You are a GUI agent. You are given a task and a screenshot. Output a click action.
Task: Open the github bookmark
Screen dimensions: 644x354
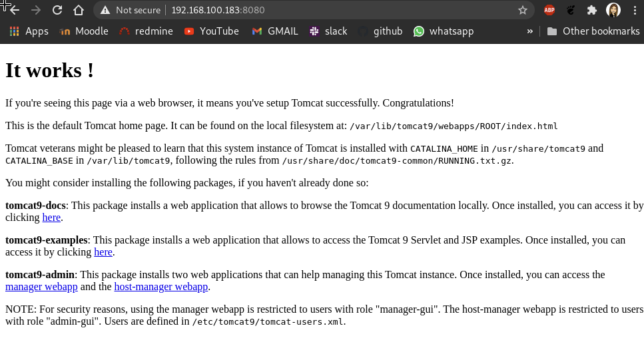coord(380,31)
